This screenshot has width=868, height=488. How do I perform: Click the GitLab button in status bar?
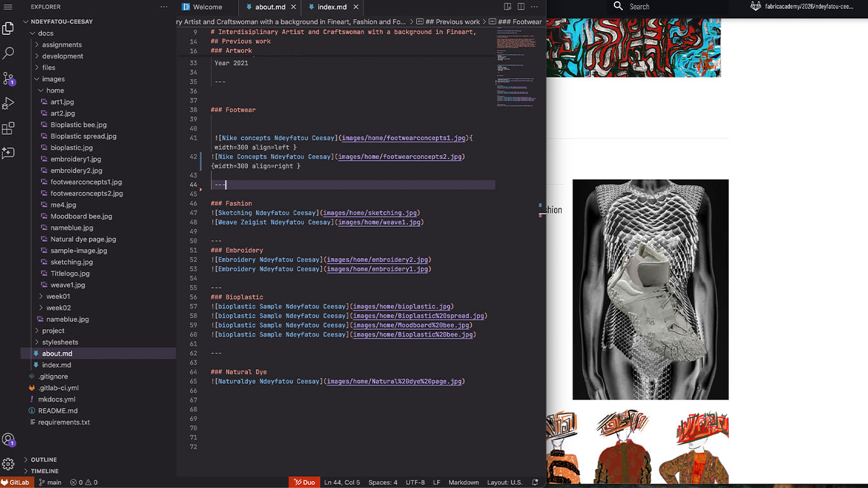pyautogui.click(x=15, y=482)
